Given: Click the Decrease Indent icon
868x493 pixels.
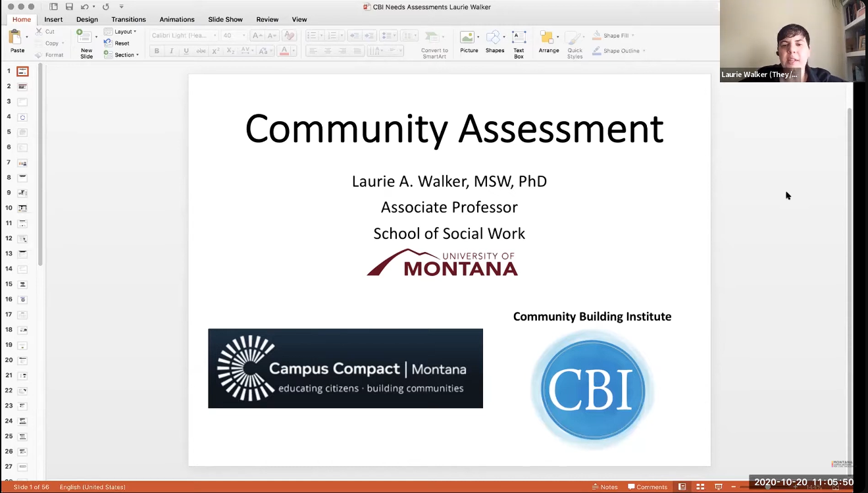Looking at the screenshot, I should [x=354, y=36].
